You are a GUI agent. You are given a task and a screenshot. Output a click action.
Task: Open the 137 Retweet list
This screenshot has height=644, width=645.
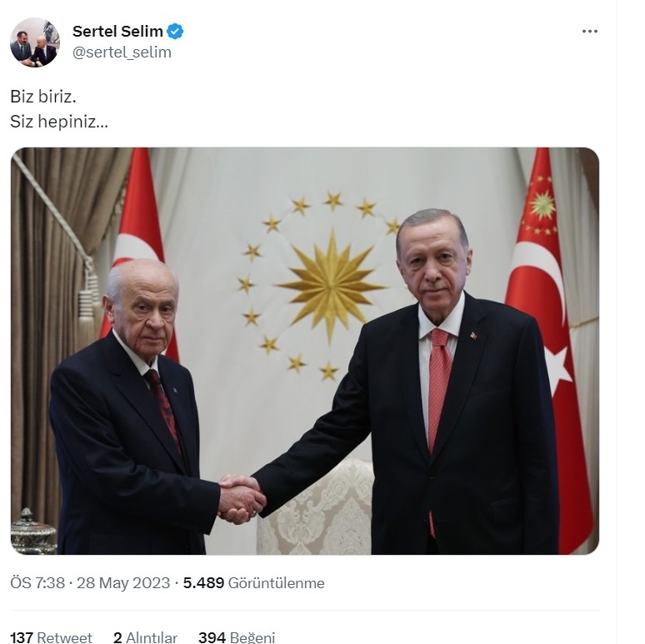[51, 637]
